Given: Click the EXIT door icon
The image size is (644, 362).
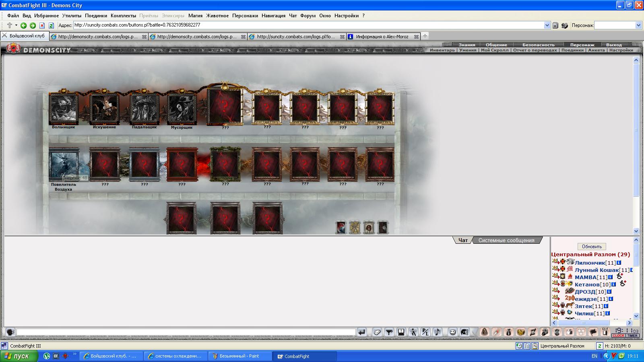Looking at the screenshot, I should pyautogui.click(x=605, y=332).
